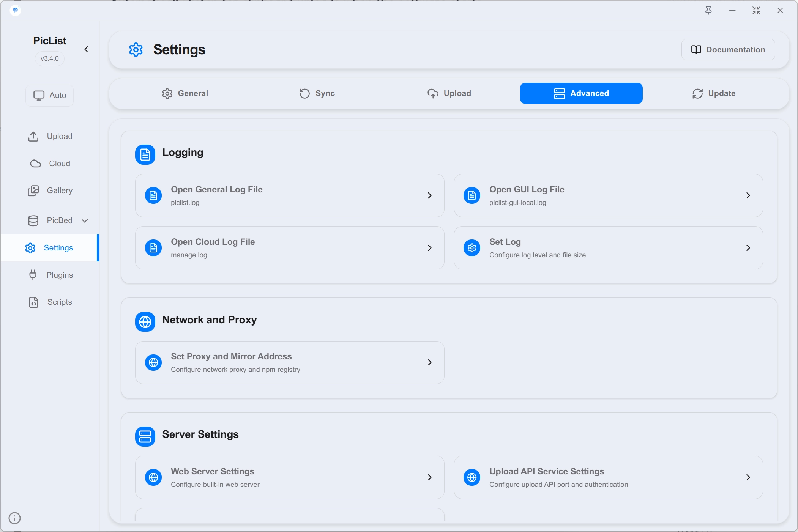Image resolution: width=798 pixels, height=532 pixels.
Task: Expand the PicBed submenu chevron
Action: (x=85, y=220)
